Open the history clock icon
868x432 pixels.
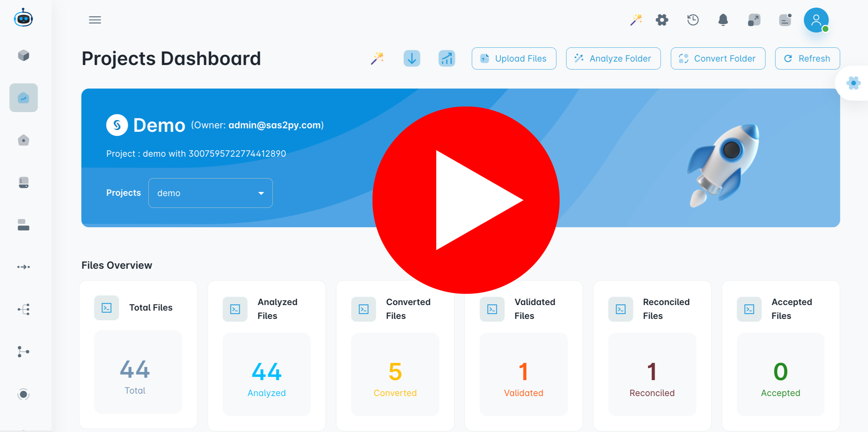click(693, 20)
